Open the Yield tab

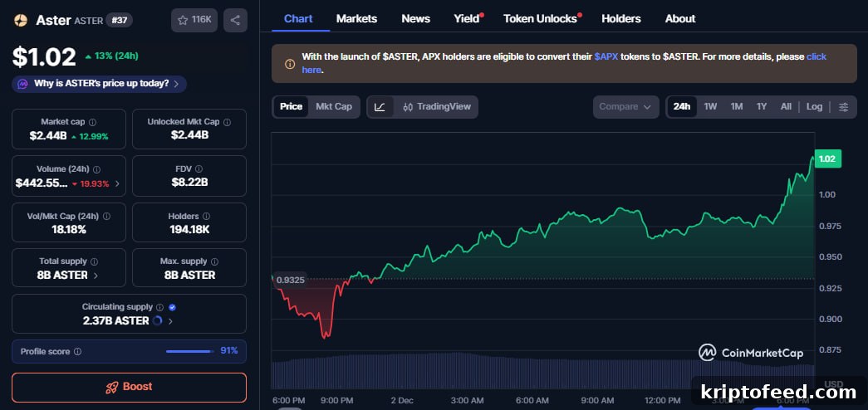[467, 19]
